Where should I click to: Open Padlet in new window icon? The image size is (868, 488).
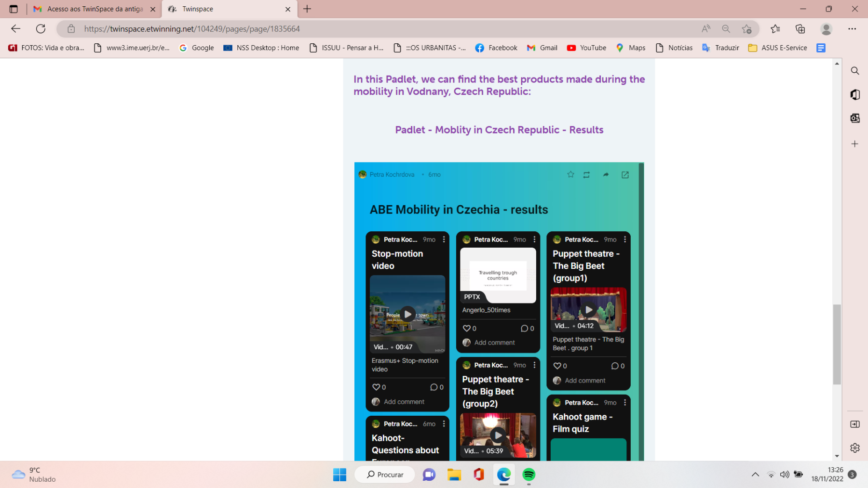(x=625, y=175)
